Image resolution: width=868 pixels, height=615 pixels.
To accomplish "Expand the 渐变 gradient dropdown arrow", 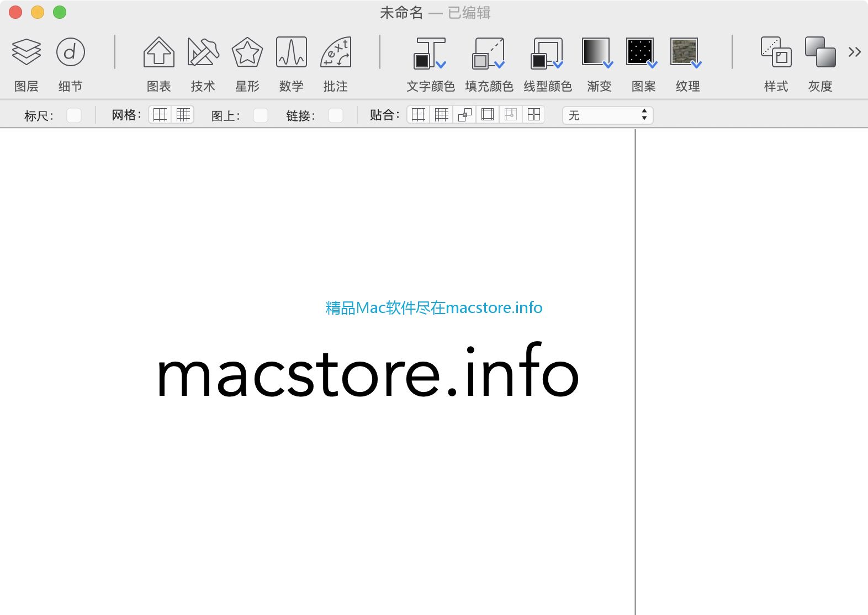I will (x=608, y=65).
